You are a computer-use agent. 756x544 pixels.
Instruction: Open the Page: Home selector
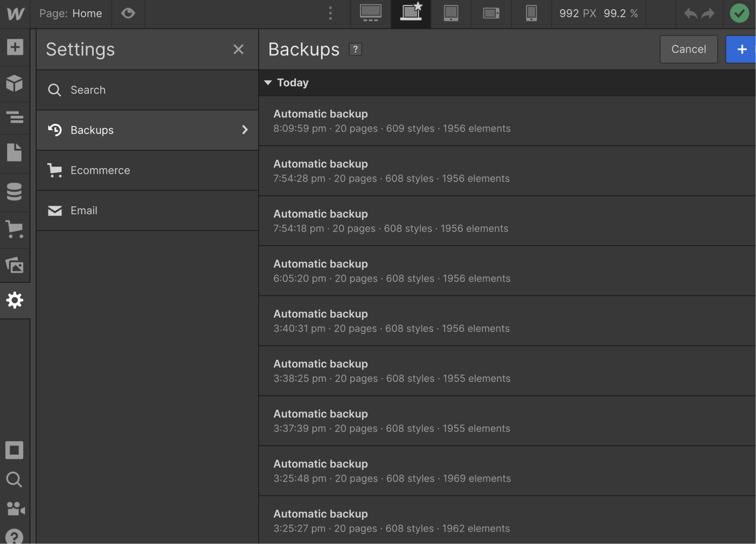pos(71,13)
